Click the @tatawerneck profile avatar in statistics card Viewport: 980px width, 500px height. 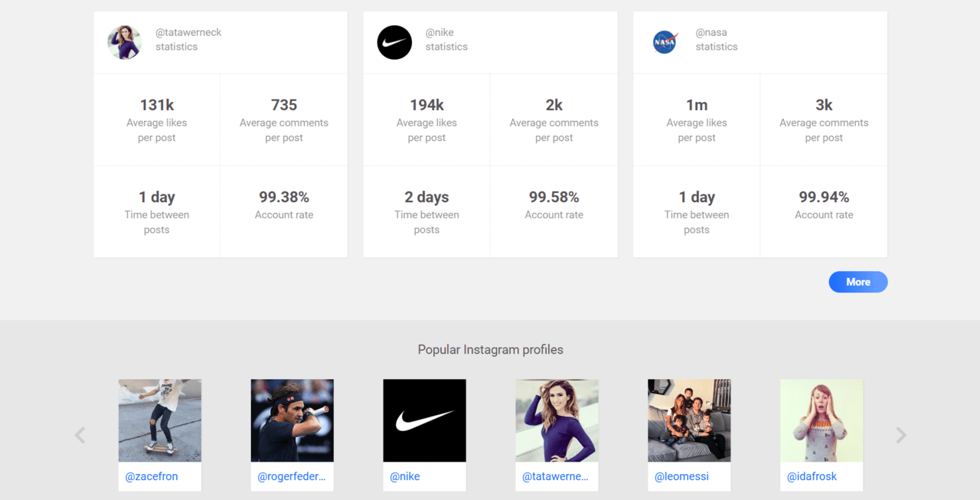pyautogui.click(x=125, y=42)
